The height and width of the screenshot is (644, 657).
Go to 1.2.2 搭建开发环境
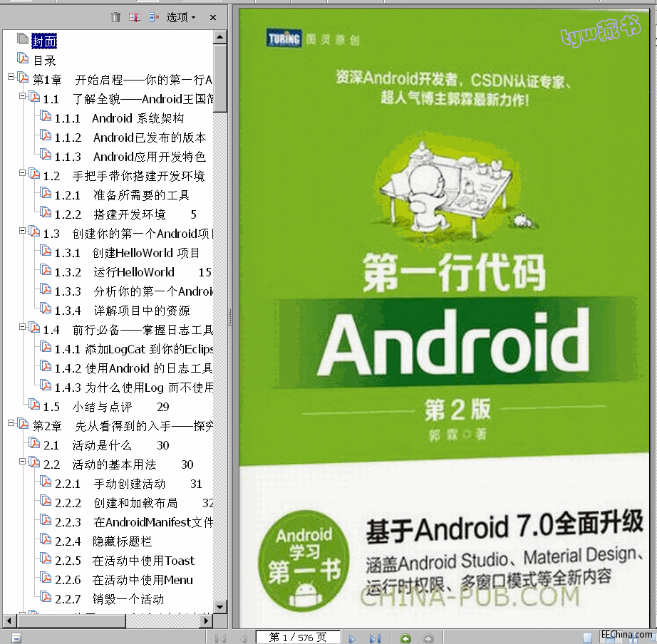(125, 214)
